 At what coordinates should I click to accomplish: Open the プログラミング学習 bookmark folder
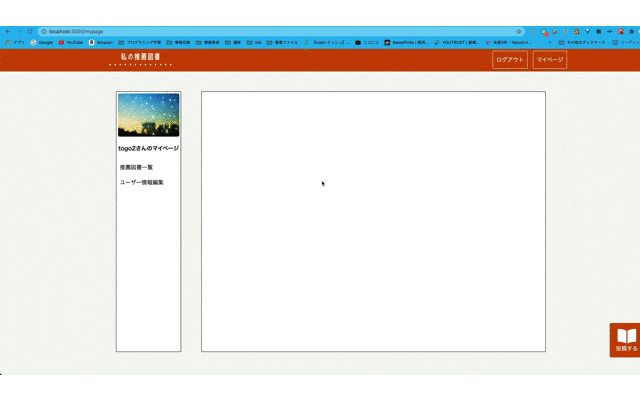click(140, 42)
